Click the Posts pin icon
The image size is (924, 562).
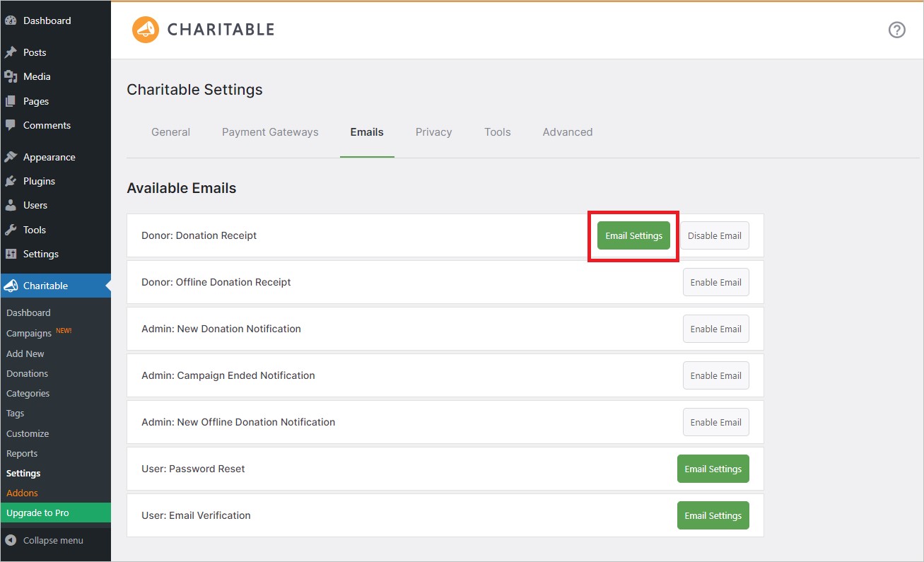click(x=11, y=52)
